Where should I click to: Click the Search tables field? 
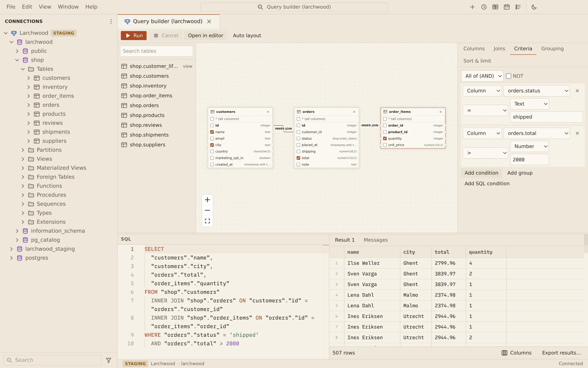tap(156, 51)
